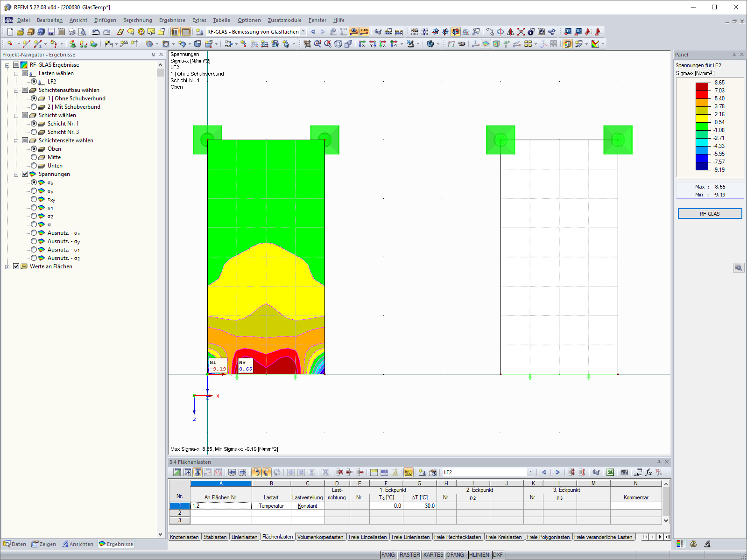This screenshot has width=747, height=560.
Task: Click the redo arrow icon
Action: pos(106,32)
